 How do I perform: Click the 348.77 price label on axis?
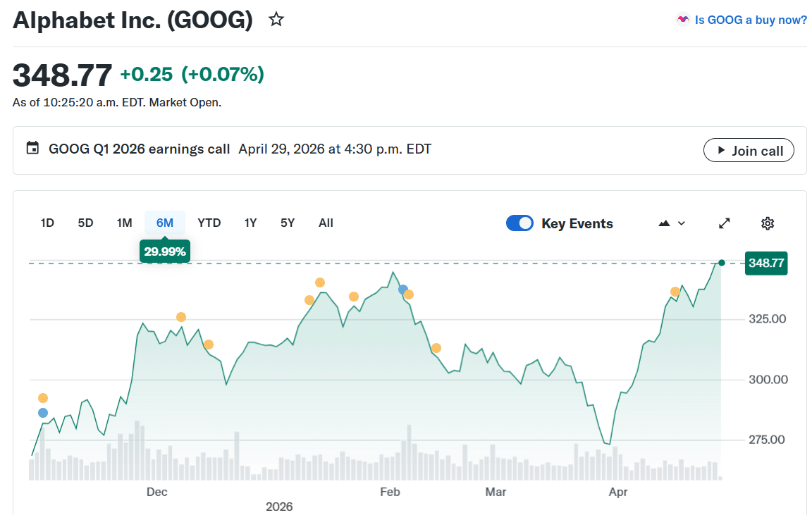coord(766,263)
